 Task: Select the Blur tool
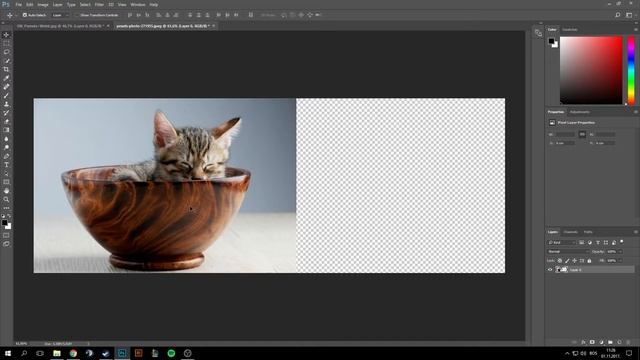tap(6, 139)
